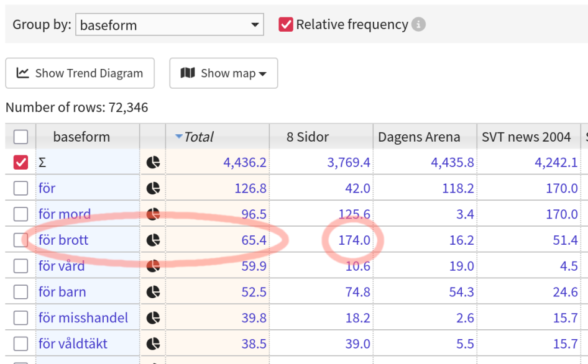Open pie chart for 'för barn' row
The height and width of the screenshot is (364, 588).
click(153, 292)
